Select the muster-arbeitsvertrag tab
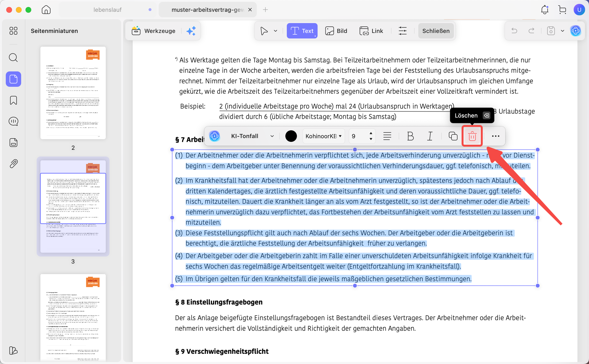589x364 pixels. (207, 10)
